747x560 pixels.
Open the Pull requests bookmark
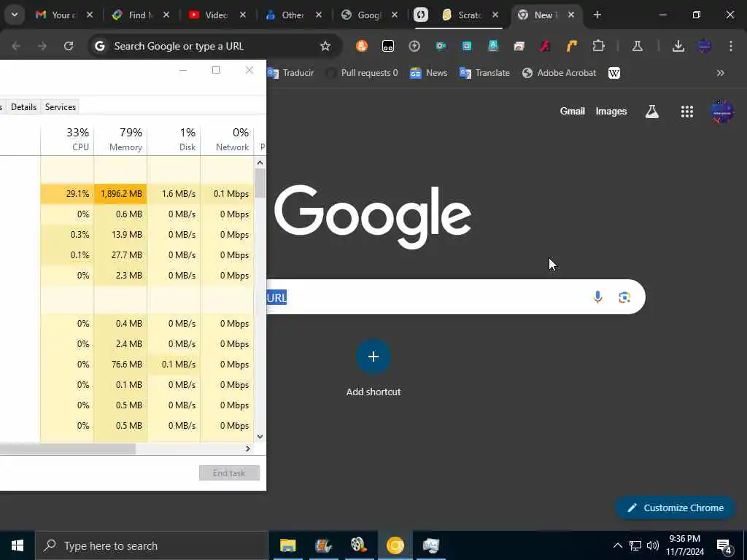(363, 73)
